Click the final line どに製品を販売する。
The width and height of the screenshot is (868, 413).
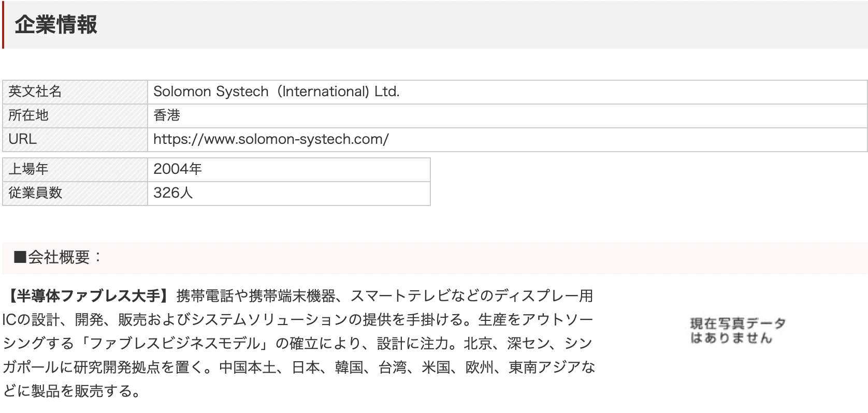click(72, 391)
